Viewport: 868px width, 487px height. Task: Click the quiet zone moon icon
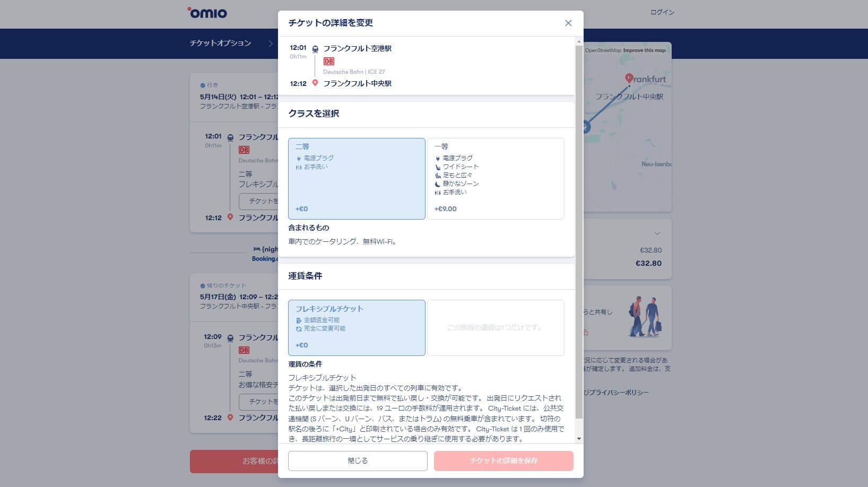[x=438, y=184]
